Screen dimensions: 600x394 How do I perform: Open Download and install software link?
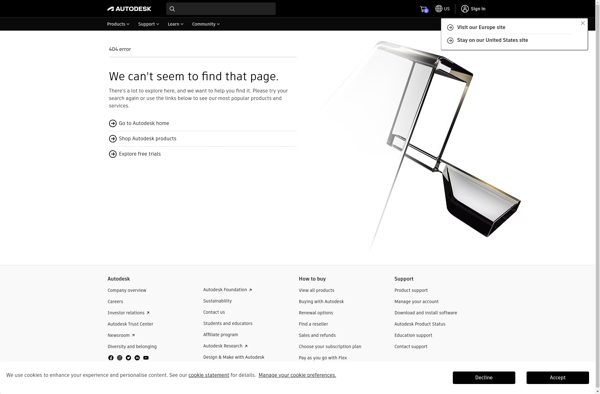tap(426, 313)
